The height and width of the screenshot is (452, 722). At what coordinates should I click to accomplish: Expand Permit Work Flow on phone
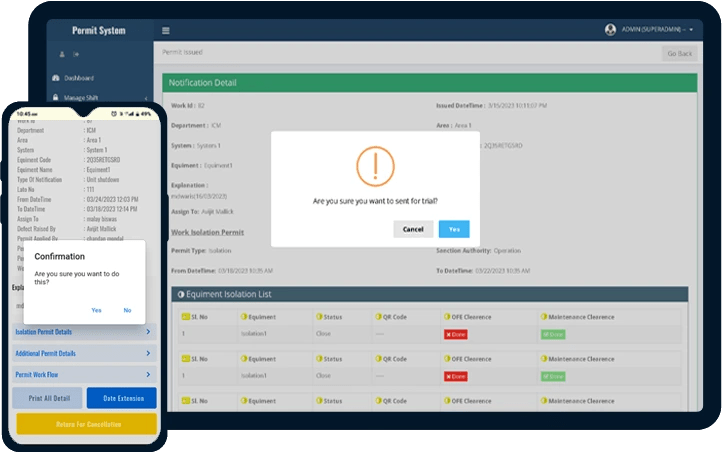84,375
